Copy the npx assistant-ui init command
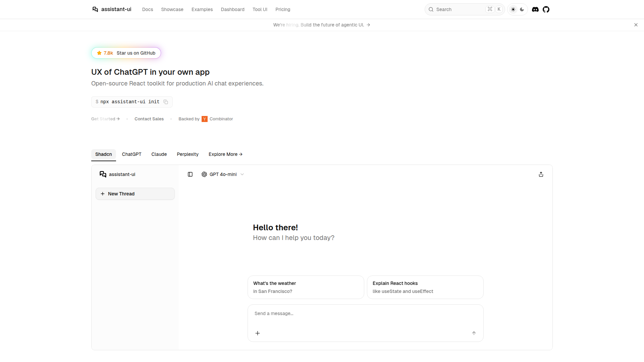Viewport: 644px width, 362px height. tap(166, 102)
